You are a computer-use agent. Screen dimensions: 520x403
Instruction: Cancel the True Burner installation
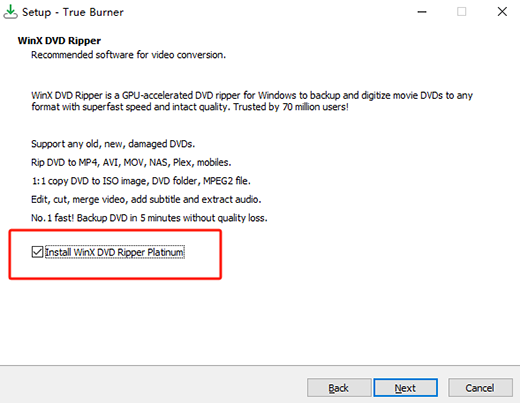pos(480,388)
